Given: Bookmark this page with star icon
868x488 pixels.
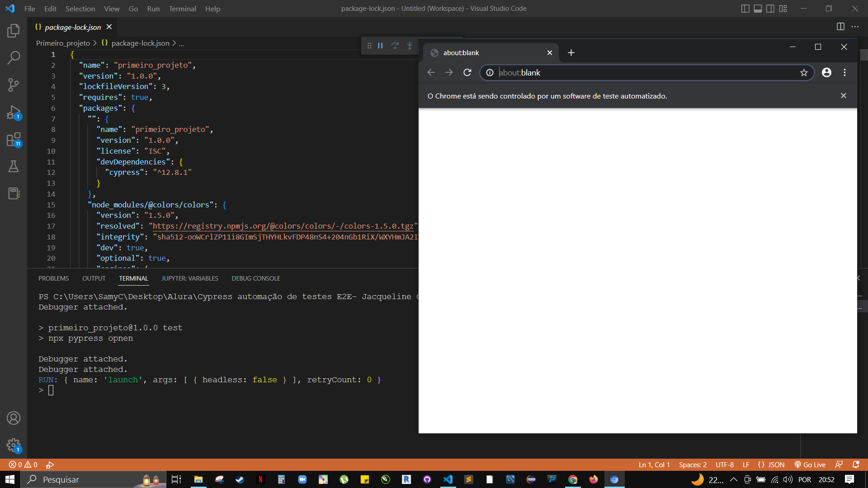Looking at the screenshot, I should click(804, 72).
